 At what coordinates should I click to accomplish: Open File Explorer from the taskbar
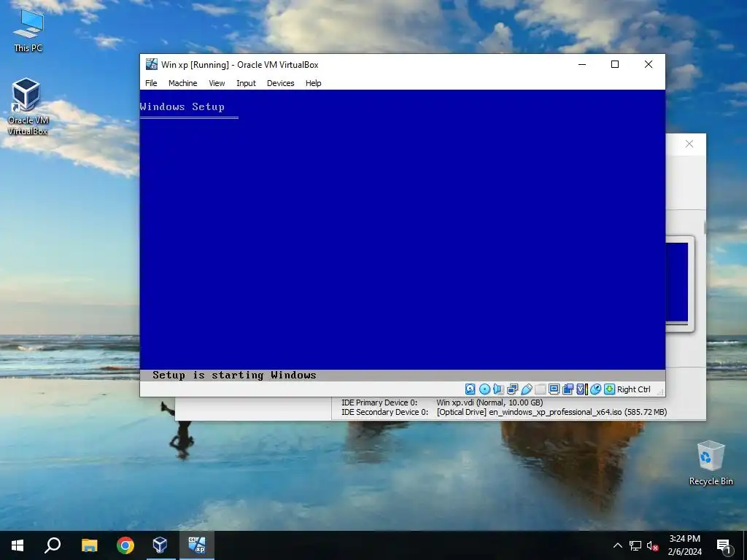pyautogui.click(x=89, y=545)
